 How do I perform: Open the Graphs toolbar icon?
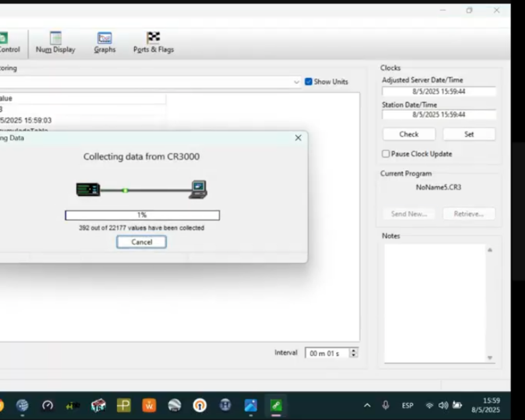[104, 42]
